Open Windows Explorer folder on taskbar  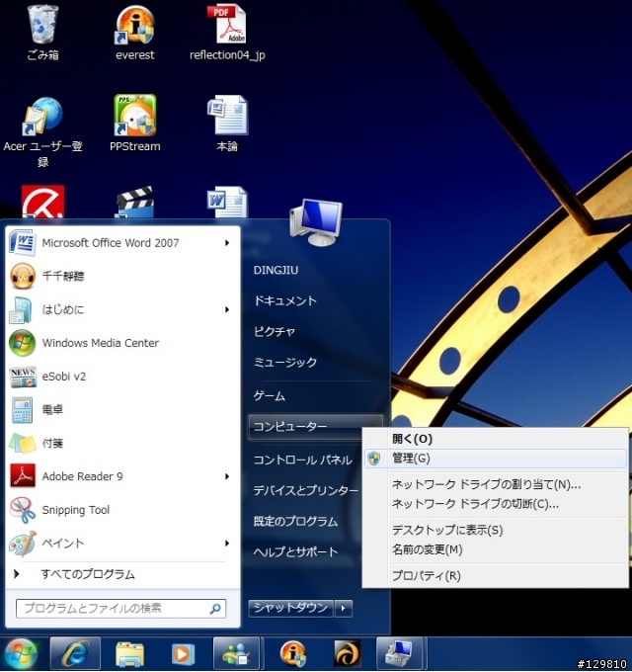[129, 654]
